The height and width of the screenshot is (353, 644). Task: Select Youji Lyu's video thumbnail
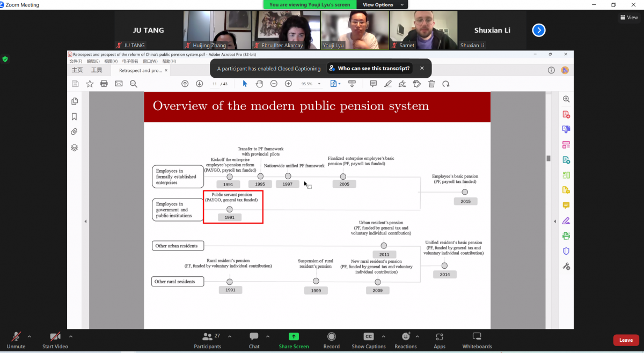(354, 30)
